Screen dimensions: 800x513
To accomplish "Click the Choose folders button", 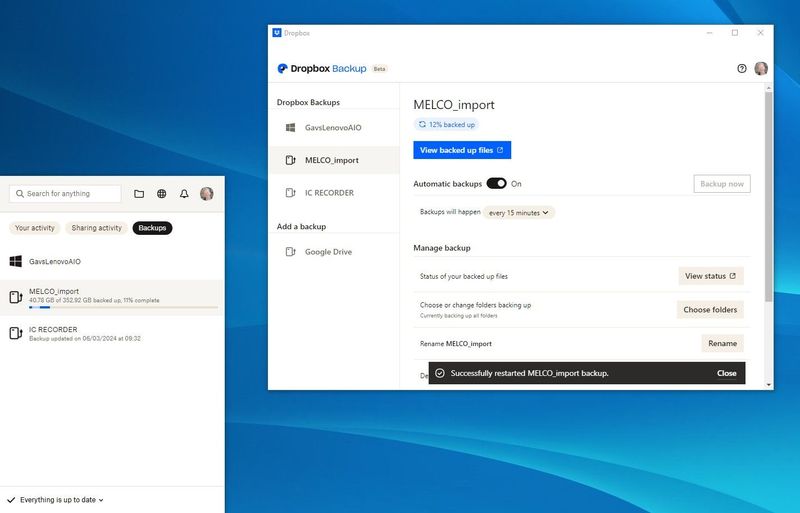I will (710, 309).
